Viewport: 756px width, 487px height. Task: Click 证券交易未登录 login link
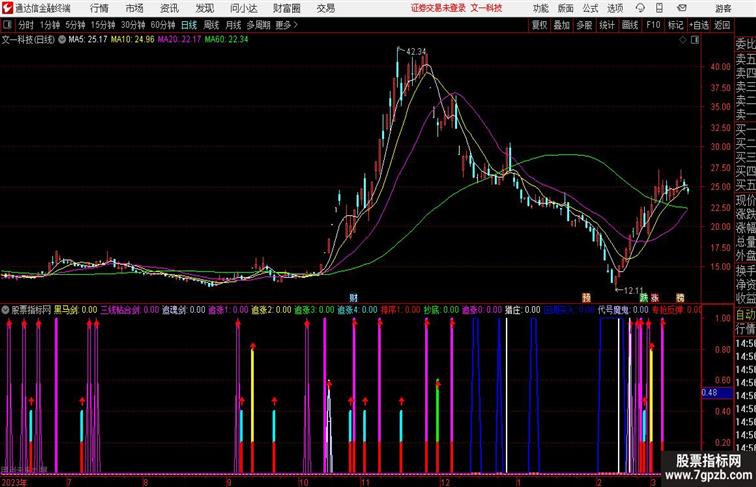tap(438, 8)
